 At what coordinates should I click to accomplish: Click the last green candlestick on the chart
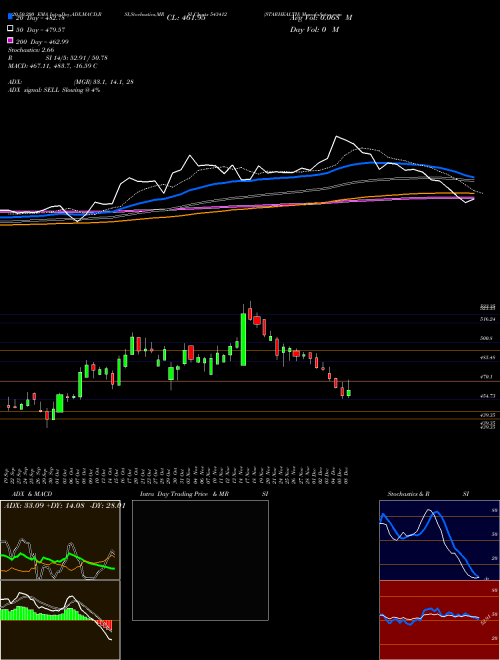coord(348,393)
